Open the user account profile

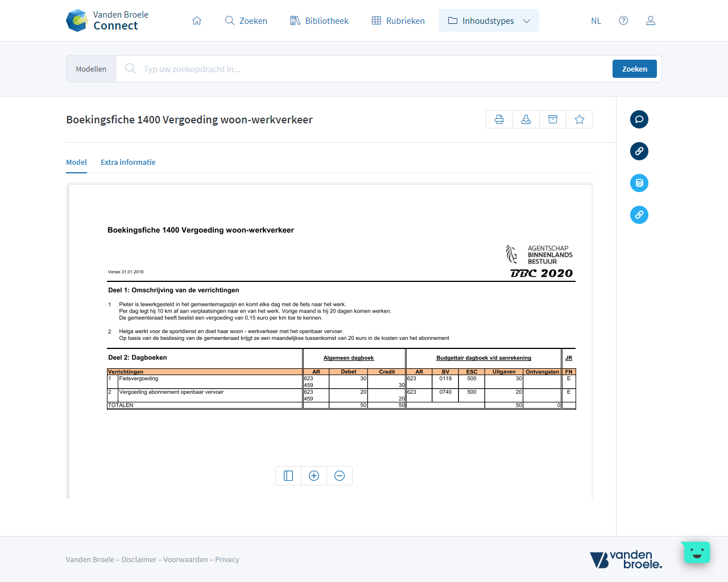click(651, 20)
